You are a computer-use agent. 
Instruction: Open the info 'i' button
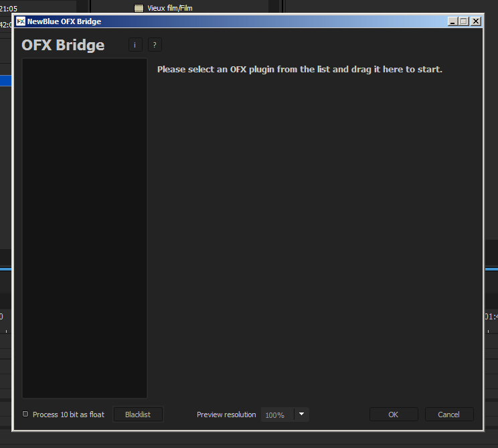click(135, 45)
